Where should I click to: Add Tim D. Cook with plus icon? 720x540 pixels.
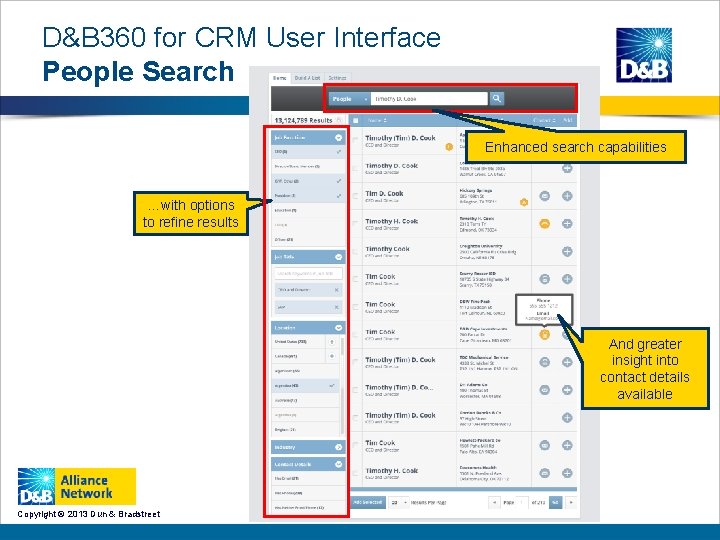(567, 196)
